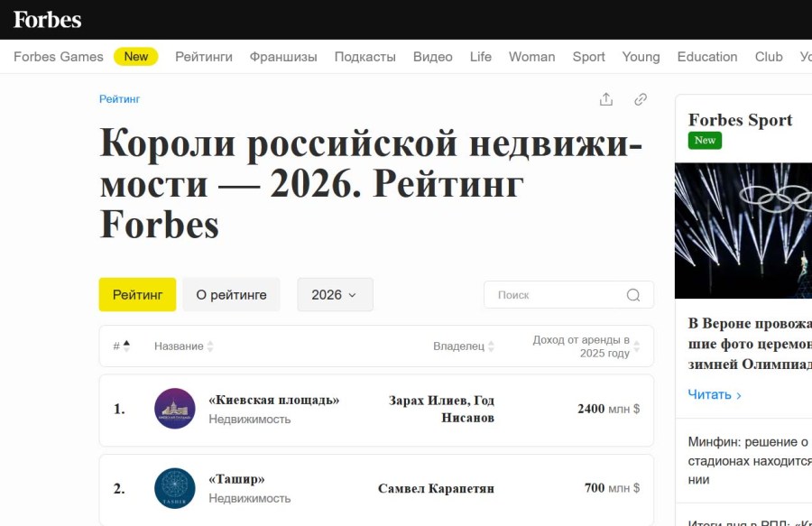Sort by Доход от аренды column

click(586, 346)
